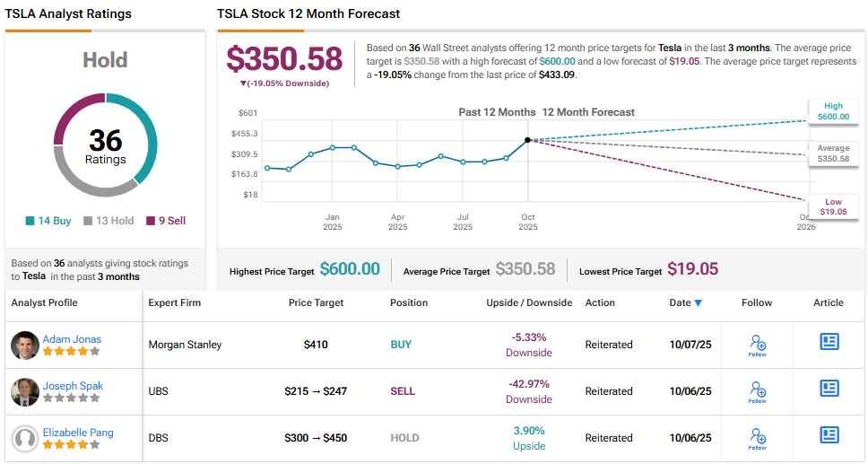Follow analyst Joseph Spak
The height and width of the screenshot is (464, 868).
coord(757,391)
